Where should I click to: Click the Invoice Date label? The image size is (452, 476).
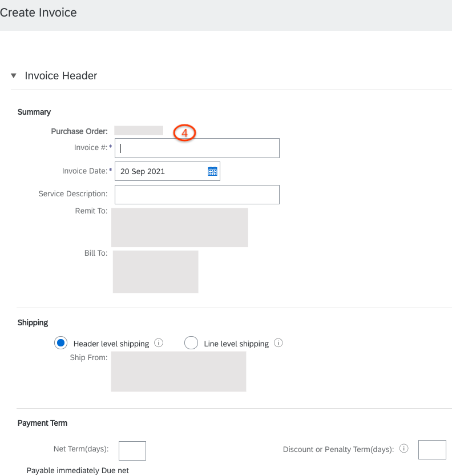click(x=84, y=171)
